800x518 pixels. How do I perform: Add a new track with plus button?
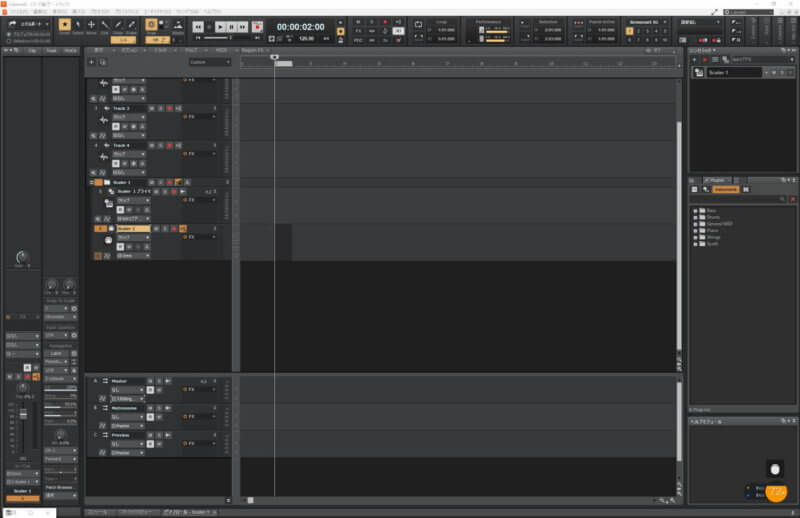click(92, 62)
